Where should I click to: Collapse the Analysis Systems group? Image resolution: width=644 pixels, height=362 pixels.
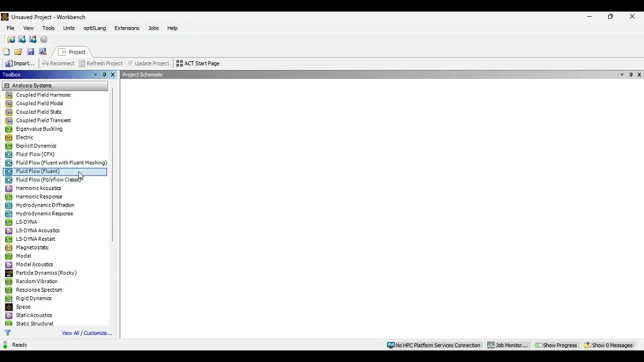point(7,85)
